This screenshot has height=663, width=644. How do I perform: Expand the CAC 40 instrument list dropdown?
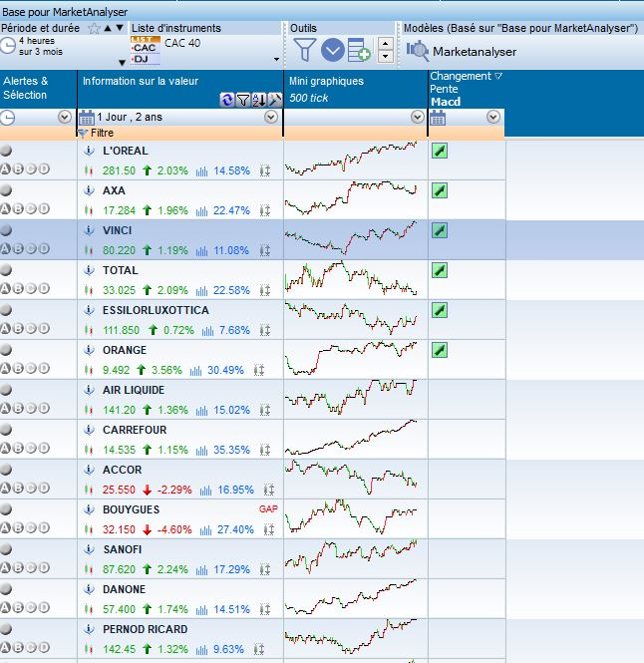point(276,59)
